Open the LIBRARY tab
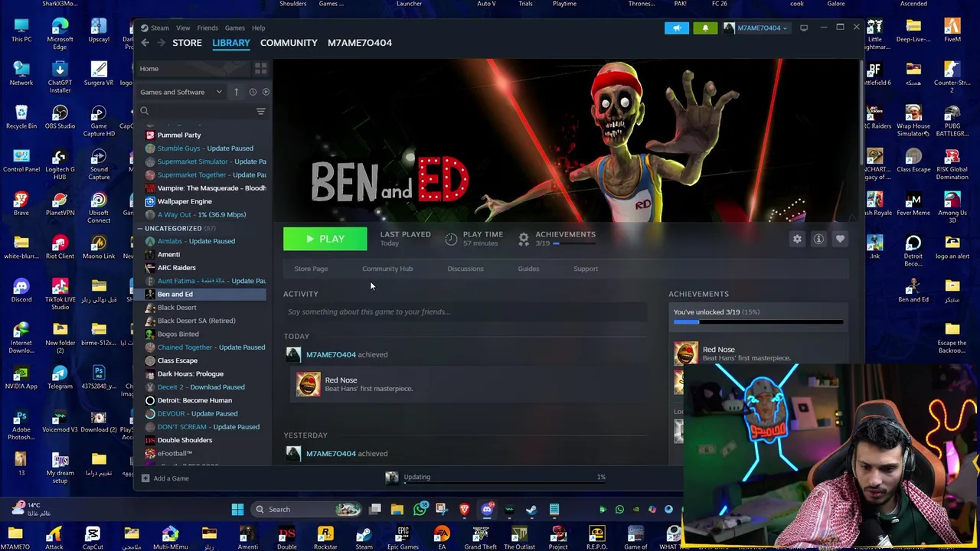Image resolution: width=980 pixels, height=551 pixels. [x=231, y=43]
